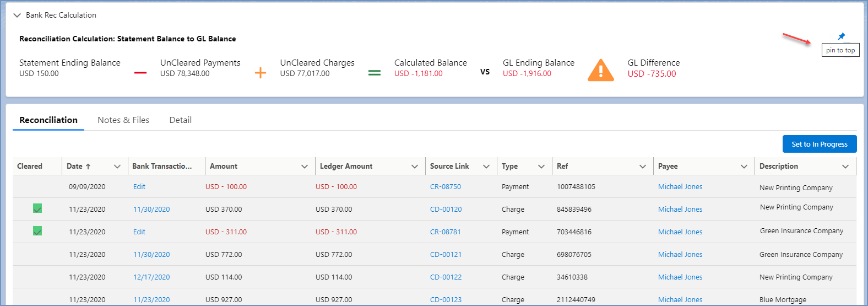868x306 pixels.
Task: Click the Ledger Amount column header
Action: pyautogui.click(x=346, y=167)
